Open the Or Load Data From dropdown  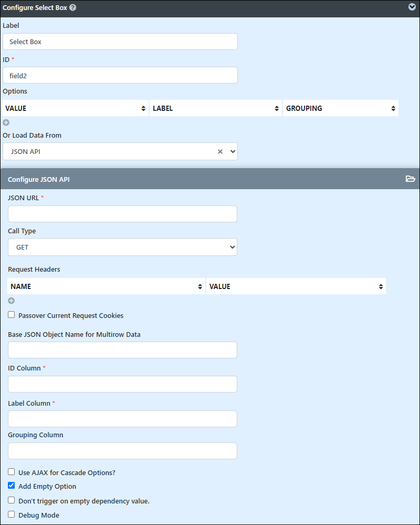[x=120, y=152]
